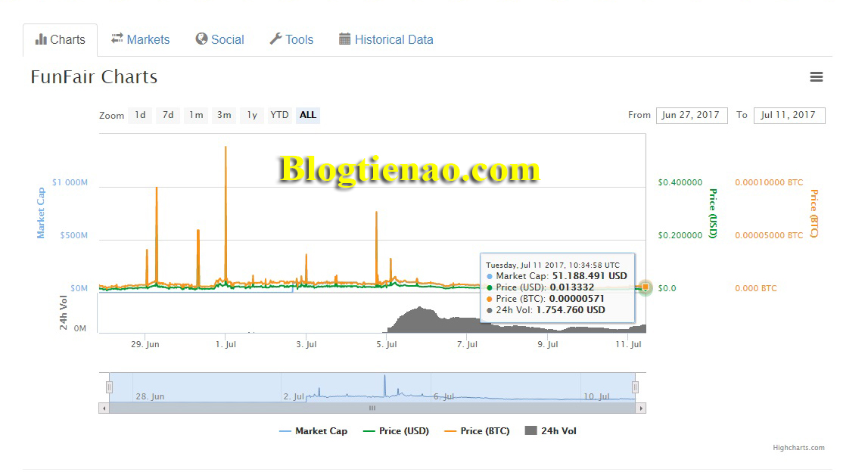The image size is (868, 472).
Task: Click the 28. Jun navigator label
Action: pyautogui.click(x=150, y=397)
